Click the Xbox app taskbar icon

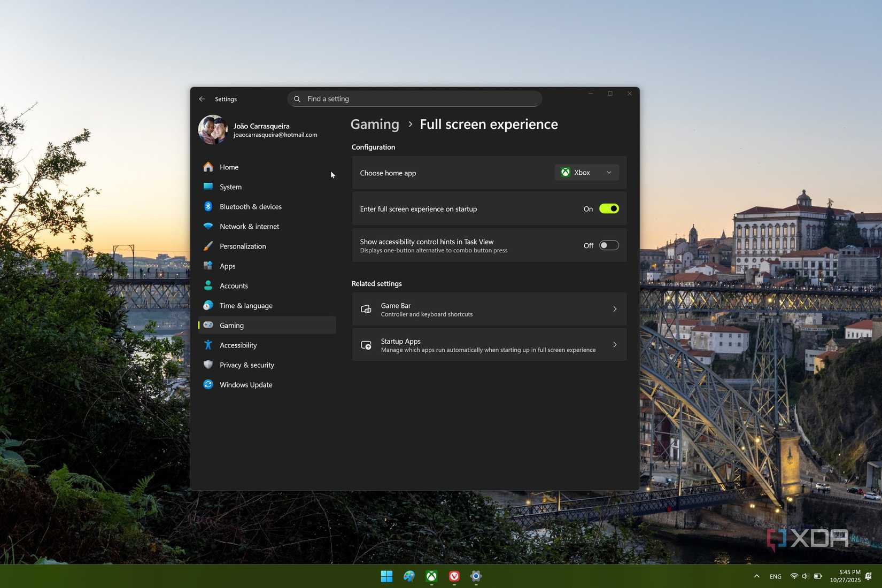click(x=431, y=576)
